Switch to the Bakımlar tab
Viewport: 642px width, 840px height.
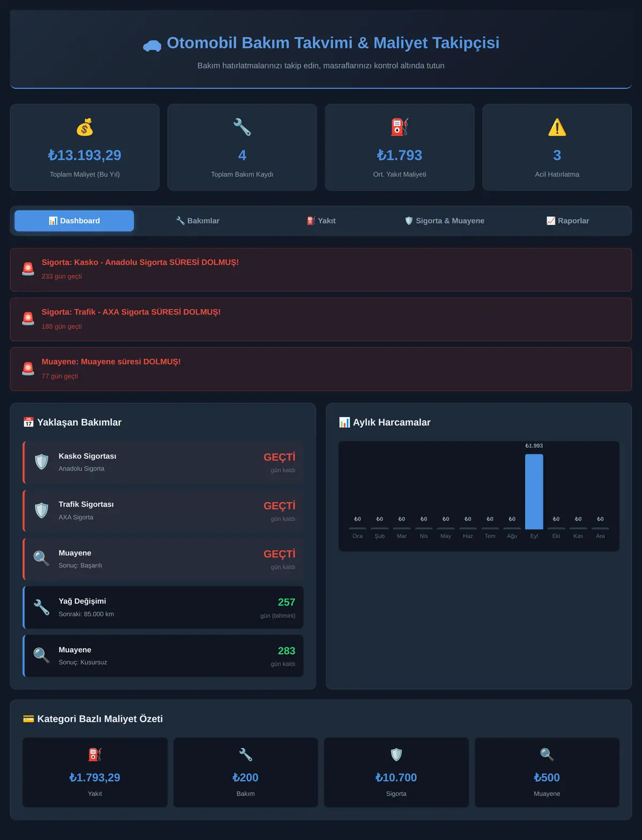[x=197, y=221]
